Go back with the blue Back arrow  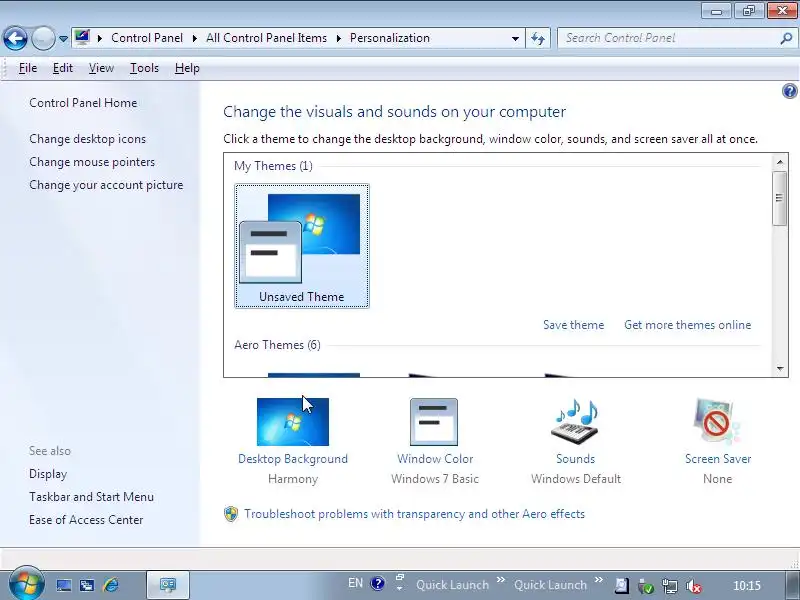point(15,38)
